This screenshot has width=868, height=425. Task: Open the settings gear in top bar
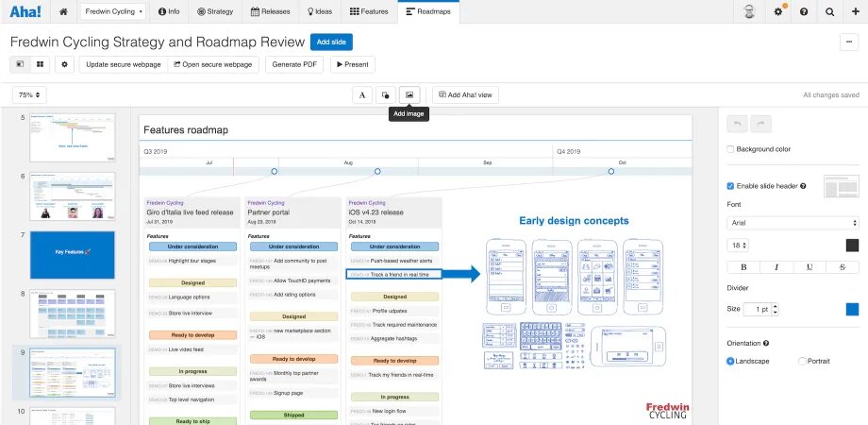point(779,11)
